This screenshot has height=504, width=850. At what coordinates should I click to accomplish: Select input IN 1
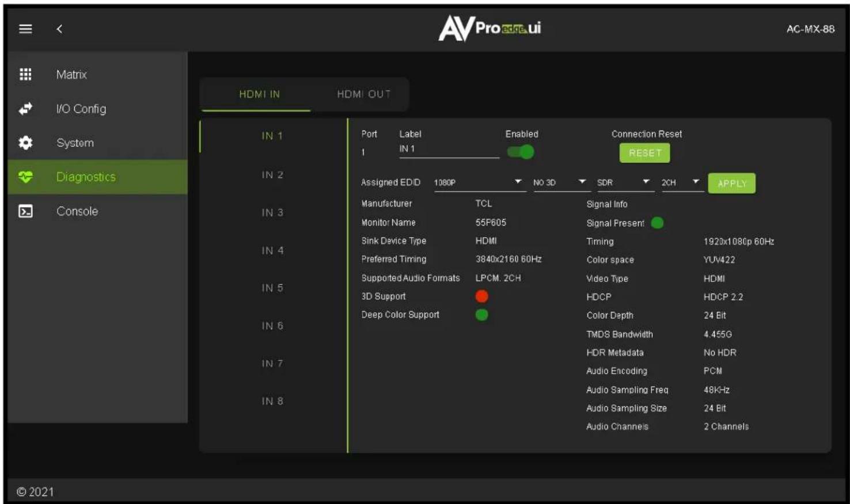pos(272,136)
